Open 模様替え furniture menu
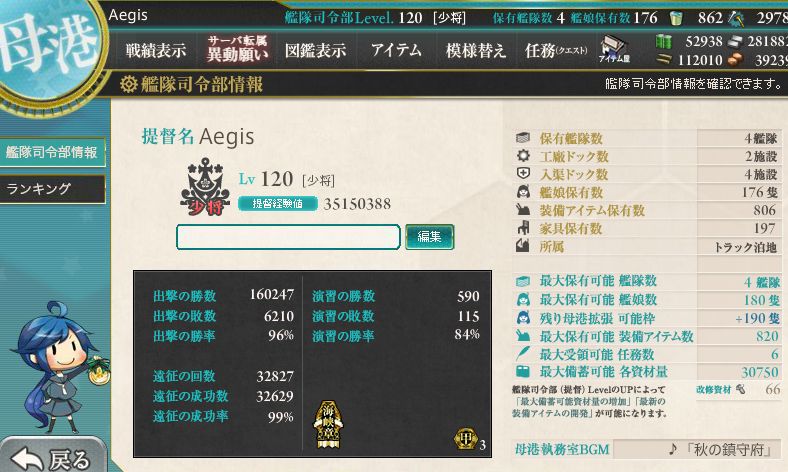This screenshot has width=788, height=472. tap(475, 50)
